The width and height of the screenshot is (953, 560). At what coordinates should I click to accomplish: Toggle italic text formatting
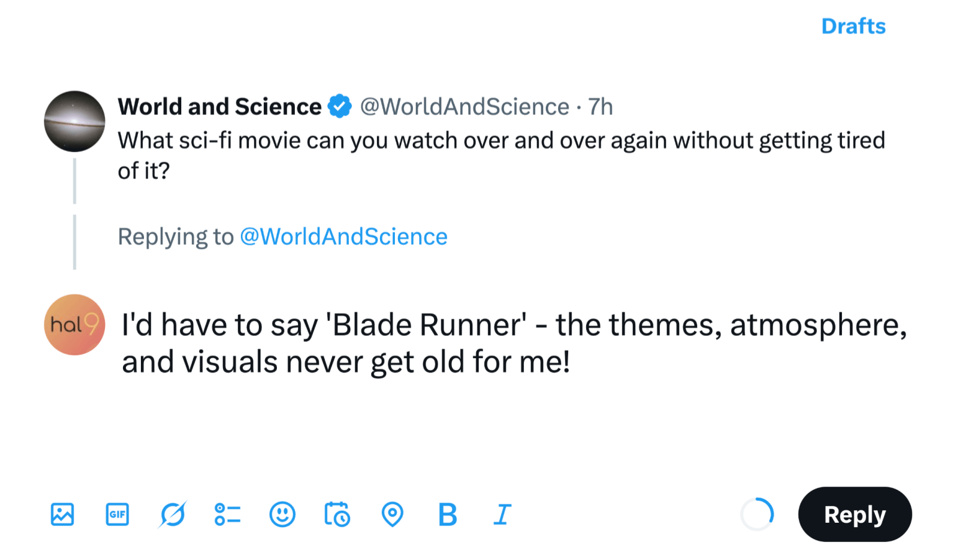(x=502, y=514)
